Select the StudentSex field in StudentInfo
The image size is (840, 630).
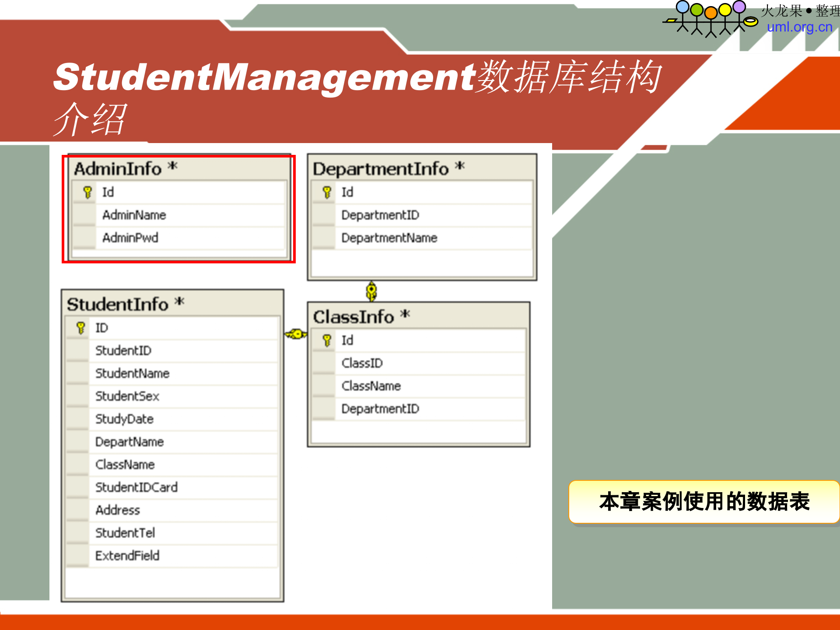127,396
